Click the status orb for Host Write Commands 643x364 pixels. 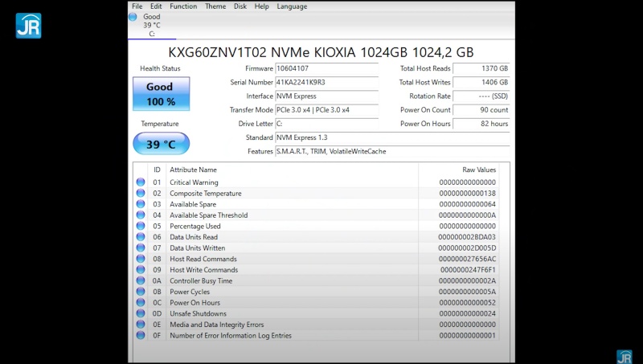click(x=141, y=269)
